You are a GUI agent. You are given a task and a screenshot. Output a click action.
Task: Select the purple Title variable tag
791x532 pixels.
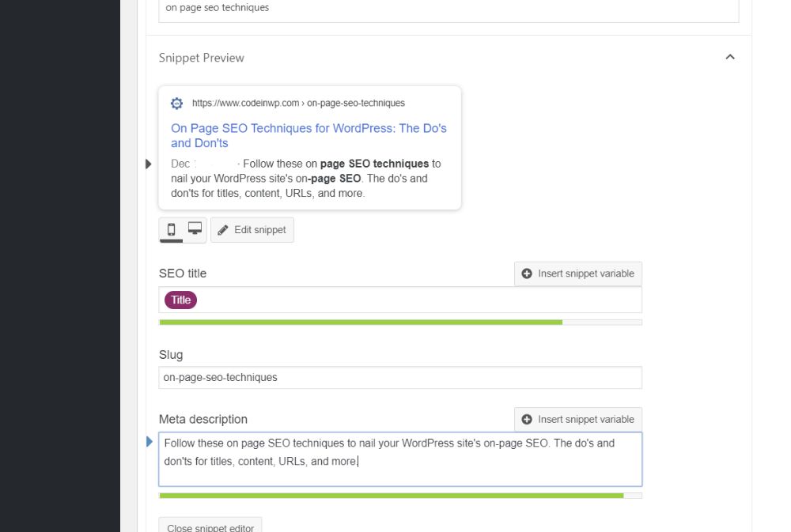(x=180, y=300)
